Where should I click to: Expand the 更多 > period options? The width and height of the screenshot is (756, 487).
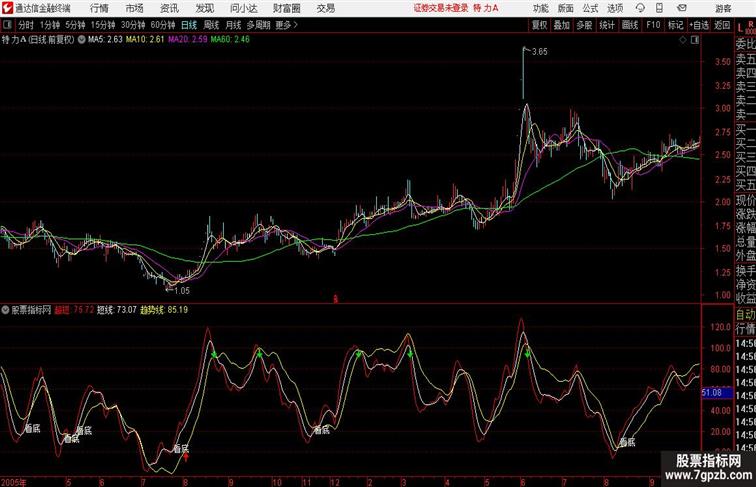286,25
